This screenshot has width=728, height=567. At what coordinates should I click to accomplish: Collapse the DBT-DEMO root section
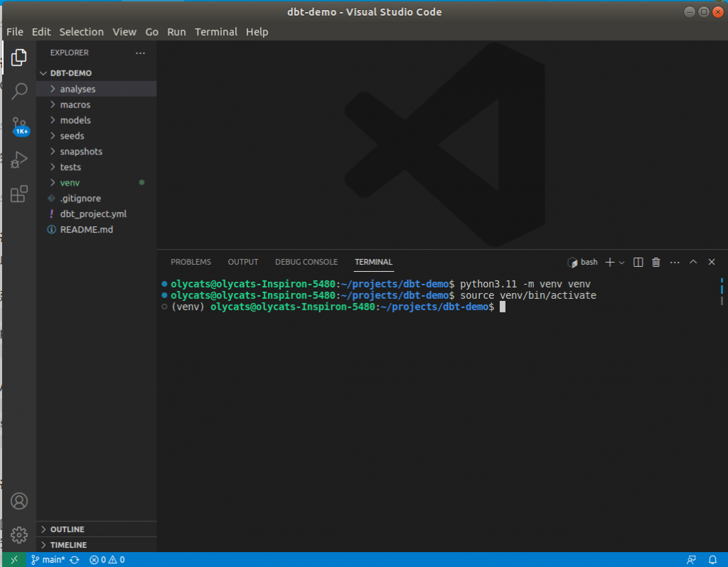(x=96, y=73)
